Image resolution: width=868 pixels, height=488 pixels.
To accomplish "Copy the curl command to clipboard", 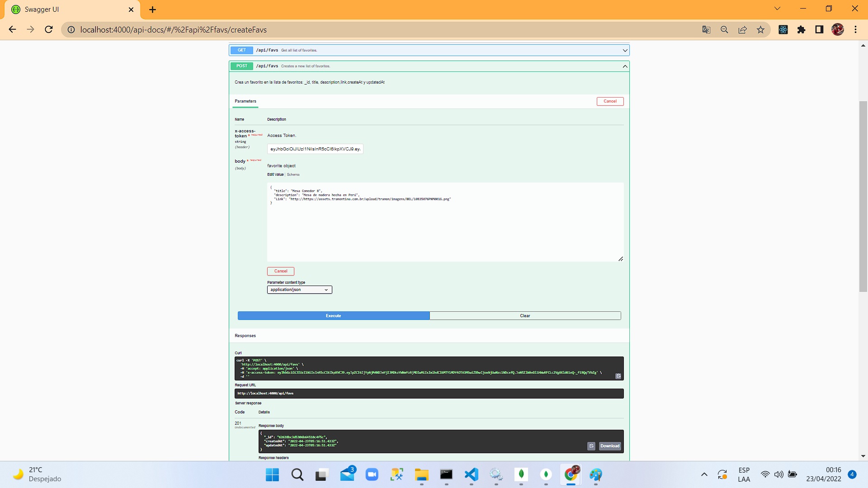I will (x=618, y=376).
